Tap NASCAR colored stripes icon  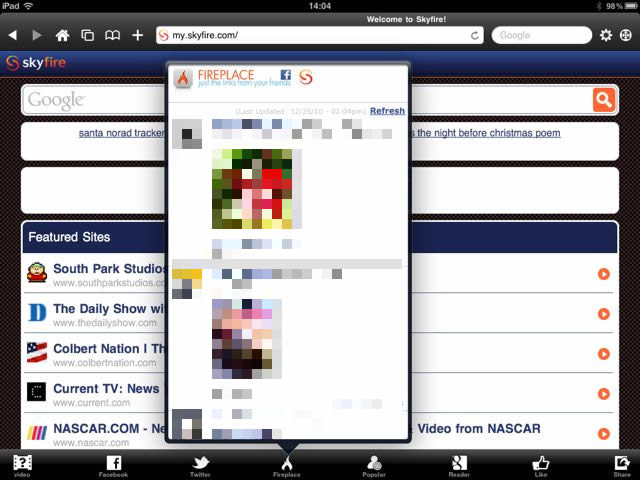pos(37,433)
